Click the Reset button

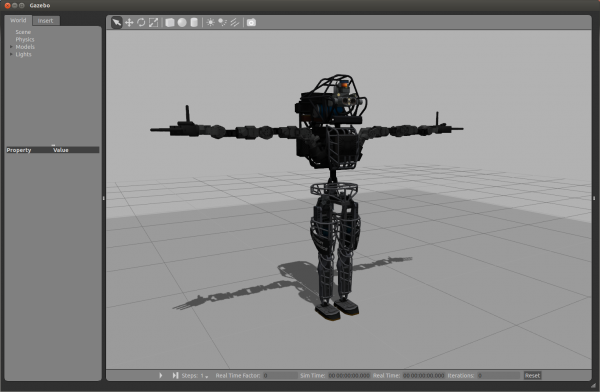[x=532, y=376]
